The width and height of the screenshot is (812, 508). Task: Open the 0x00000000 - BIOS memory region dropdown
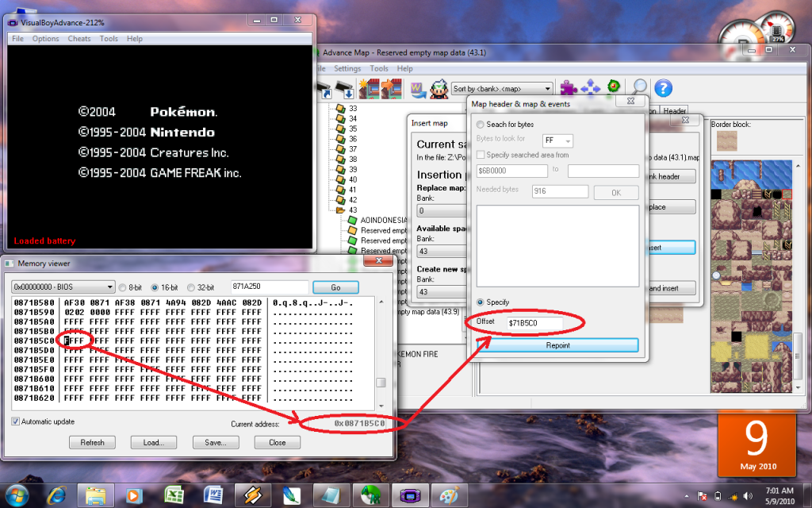pos(63,287)
